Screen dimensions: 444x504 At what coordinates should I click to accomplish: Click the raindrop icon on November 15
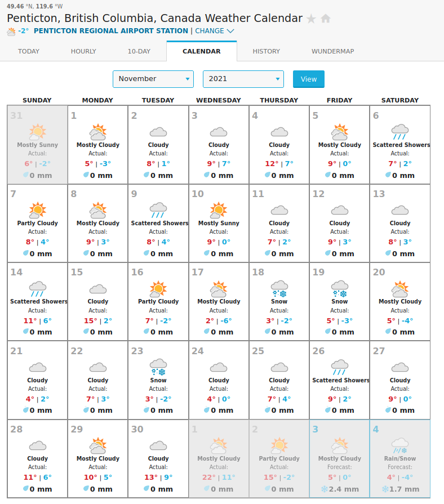click(86, 331)
